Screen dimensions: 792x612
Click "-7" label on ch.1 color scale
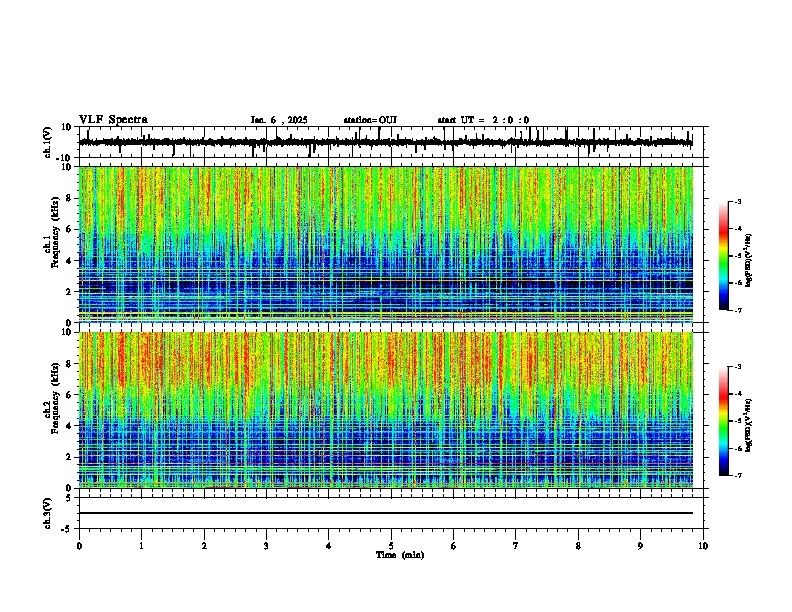738,310
